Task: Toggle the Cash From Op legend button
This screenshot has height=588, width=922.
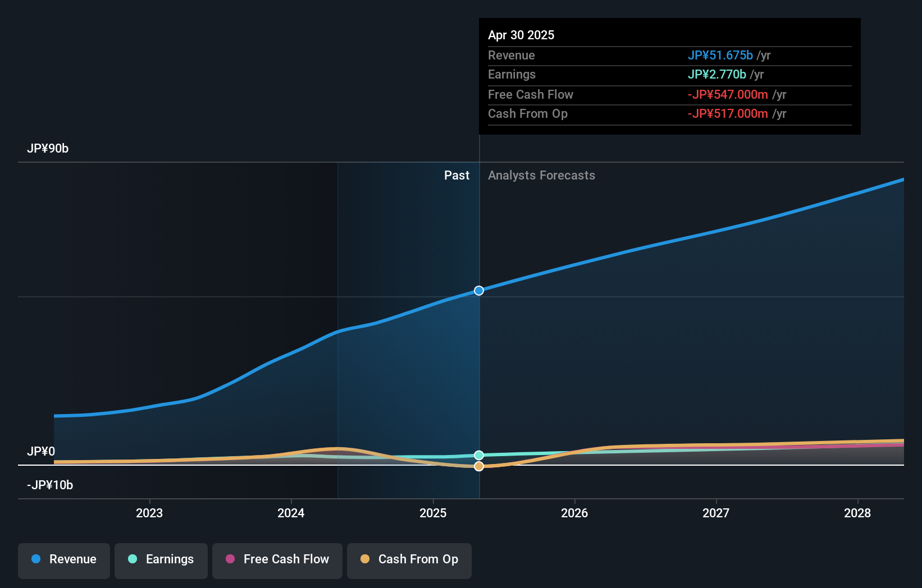Action: (x=409, y=561)
